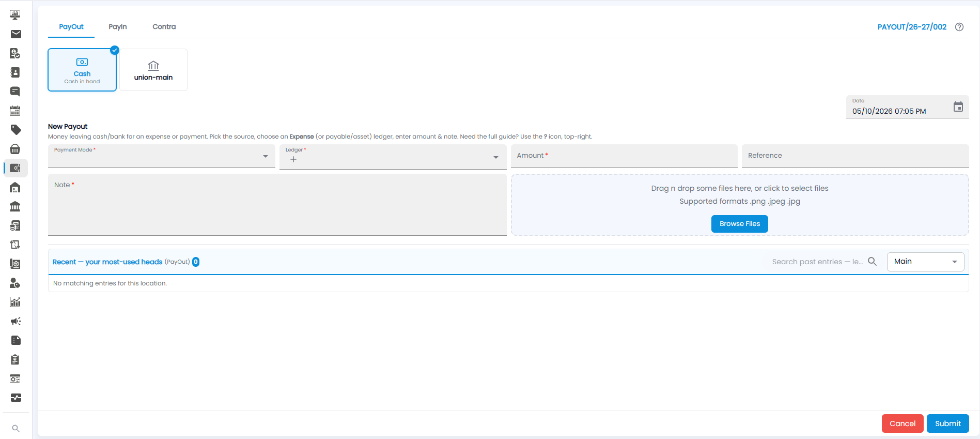Click the Reference input field
The image size is (980, 439).
[855, 156]
